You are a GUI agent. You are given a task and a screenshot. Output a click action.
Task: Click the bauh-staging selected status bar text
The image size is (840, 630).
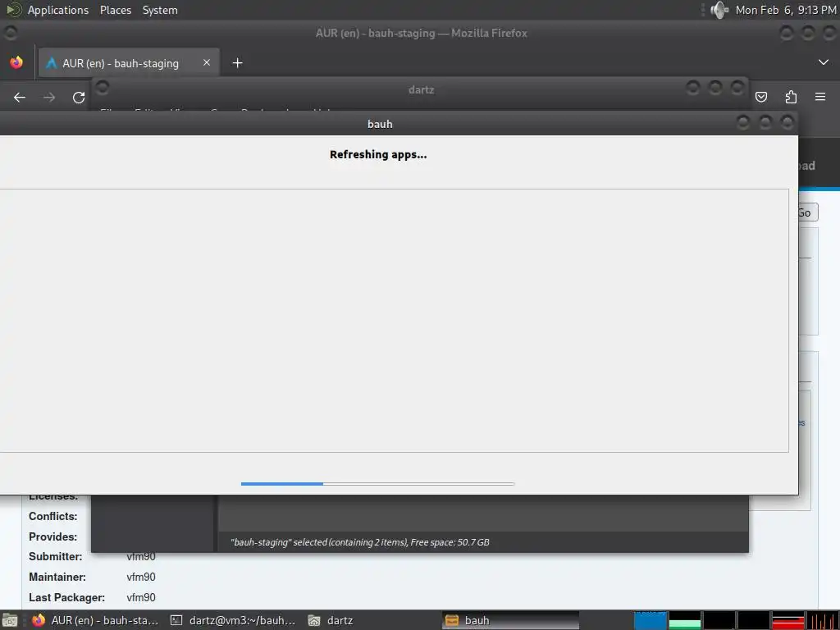coord(359,542)
